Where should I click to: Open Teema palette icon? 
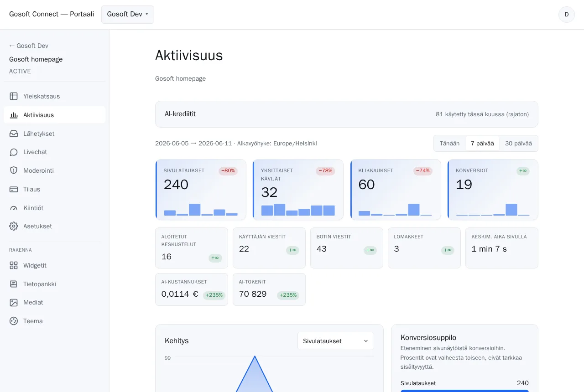click(14, 321)
